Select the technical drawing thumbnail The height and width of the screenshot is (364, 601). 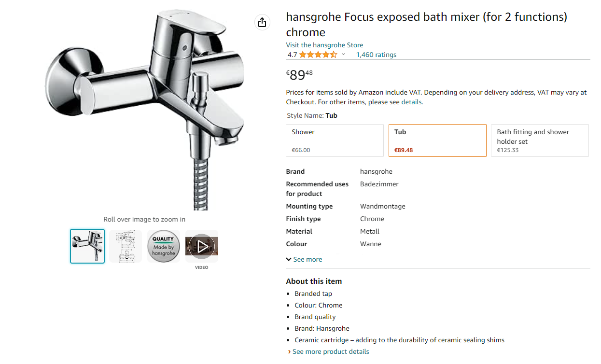(x=126, y=246)
